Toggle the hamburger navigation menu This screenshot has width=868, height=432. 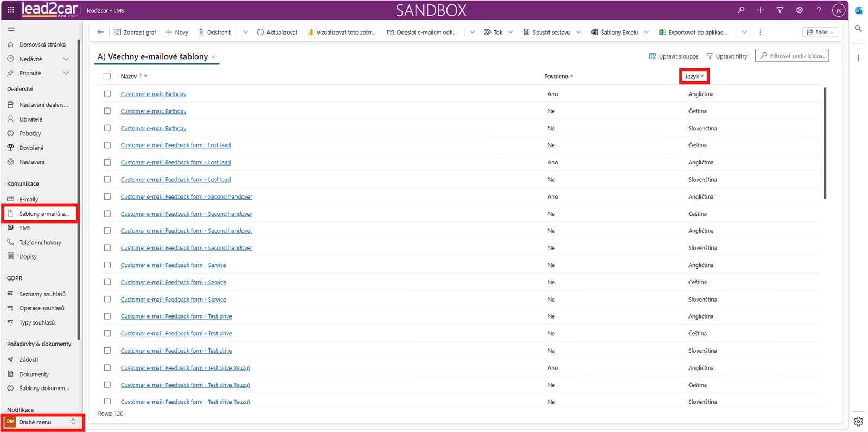[x=11, y=29]
